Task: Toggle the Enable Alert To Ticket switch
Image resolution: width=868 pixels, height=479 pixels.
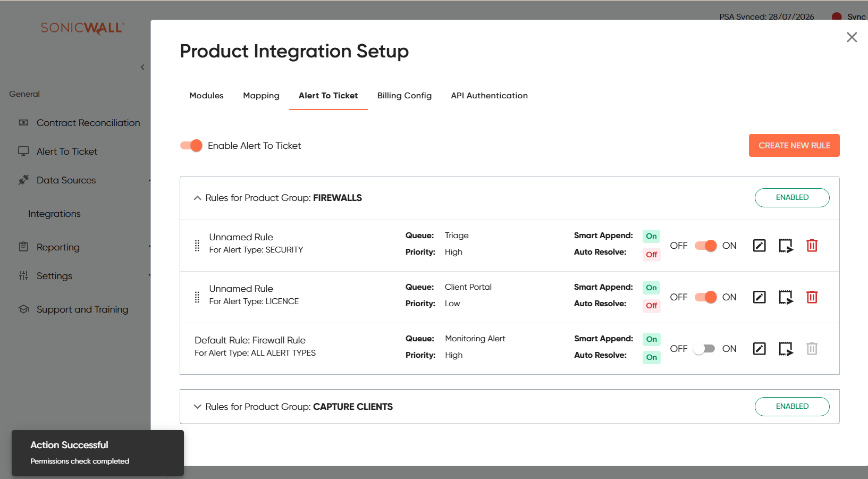Action: [x=191, y=146]
